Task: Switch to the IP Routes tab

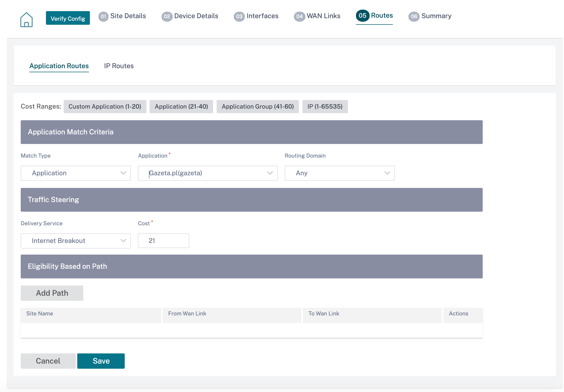Action: pyautogui.click(x=119, y=66)
